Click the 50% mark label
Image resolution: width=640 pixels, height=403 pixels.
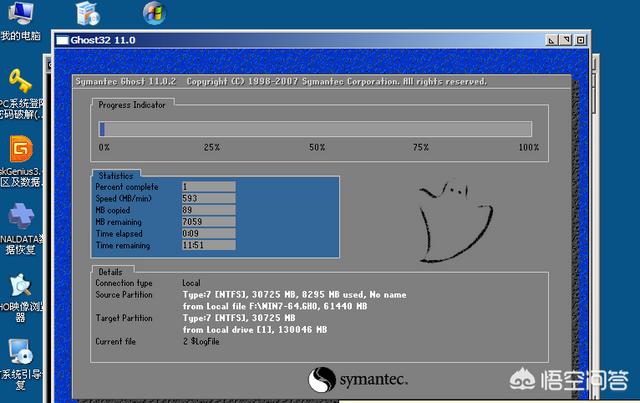(x=317, y=147)
